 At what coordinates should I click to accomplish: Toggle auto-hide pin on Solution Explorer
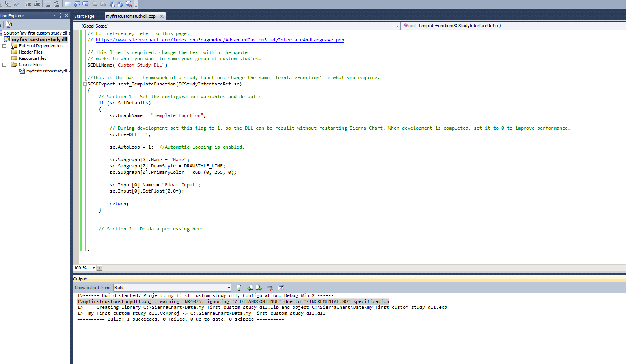pyautogui.click(x=60, y=15)
